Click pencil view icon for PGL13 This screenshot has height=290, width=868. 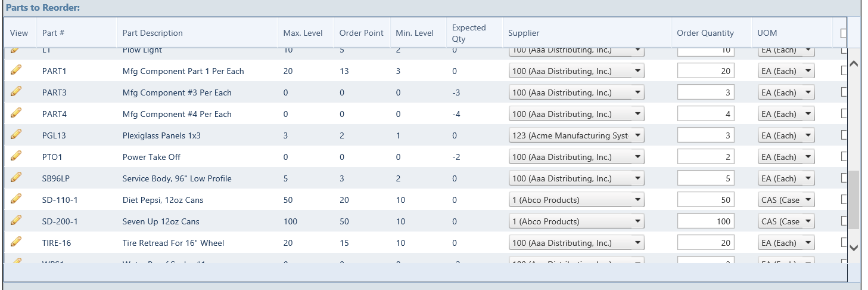pos(17,135)
